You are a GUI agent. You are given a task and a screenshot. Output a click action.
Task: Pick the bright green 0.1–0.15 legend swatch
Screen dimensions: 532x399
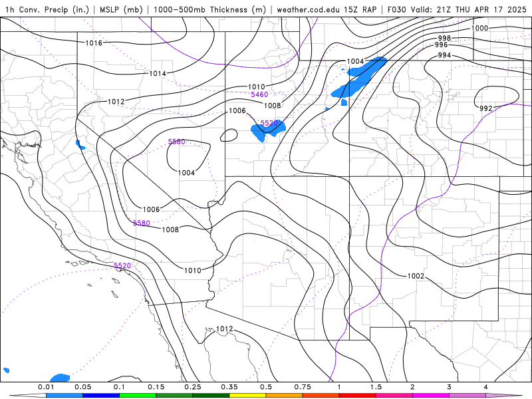[x=138, y=396]
